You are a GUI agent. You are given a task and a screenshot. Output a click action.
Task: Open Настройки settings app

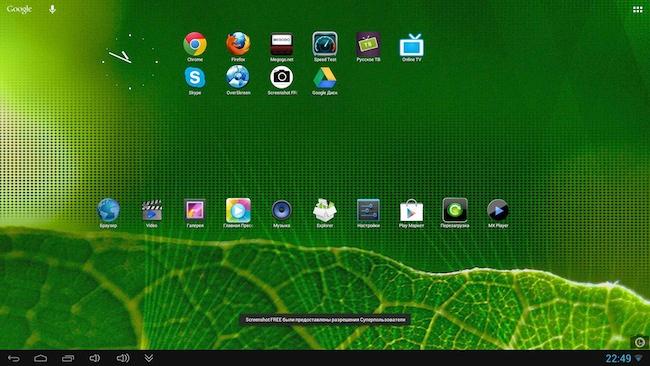[x=368, y=210]
